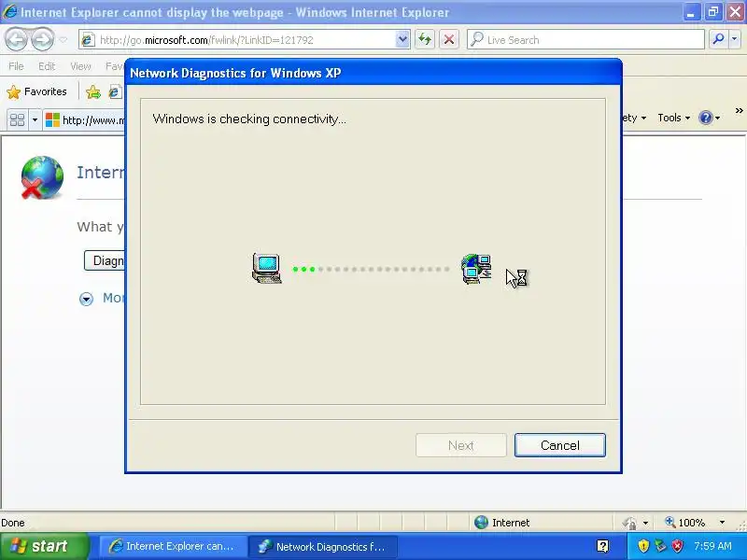Click the Network Diagnostics title bar
The image size is (747, 560).
pyautogui.click(x=373, y=73)
